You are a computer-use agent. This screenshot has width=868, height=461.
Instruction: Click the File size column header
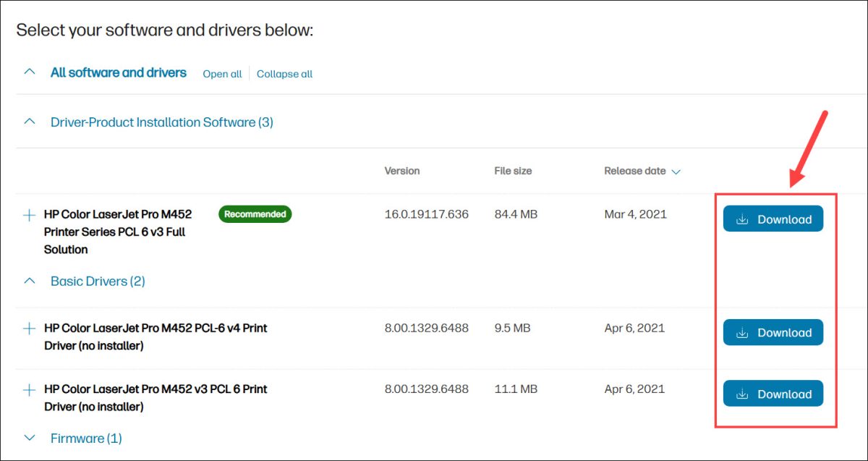click(513, 171)
